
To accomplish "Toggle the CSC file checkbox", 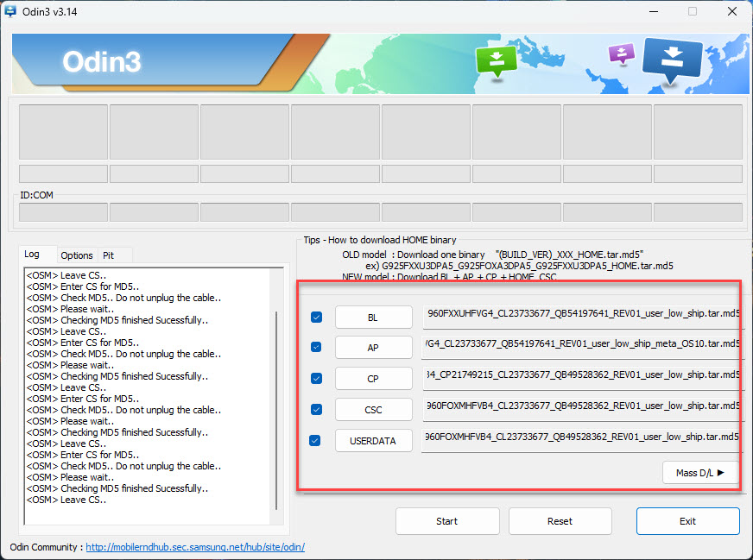I will [x=316, y=409].
